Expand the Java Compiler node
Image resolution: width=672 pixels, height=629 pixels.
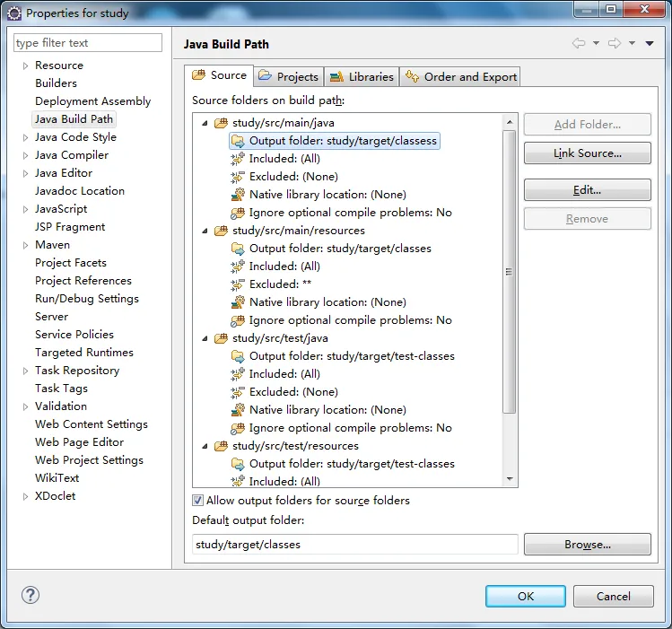(x=25, y=155)
